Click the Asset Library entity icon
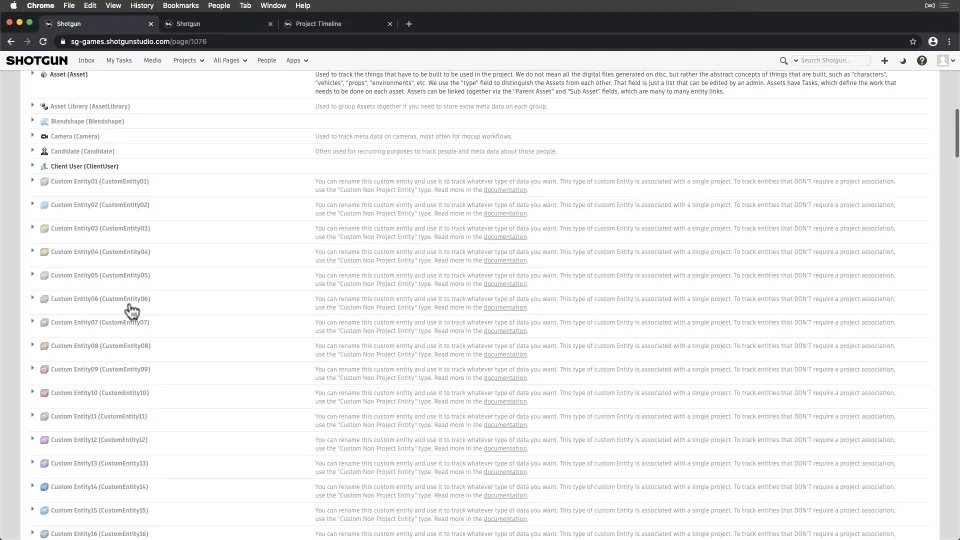Screen dimensions: 960x540 coord(44,106)
